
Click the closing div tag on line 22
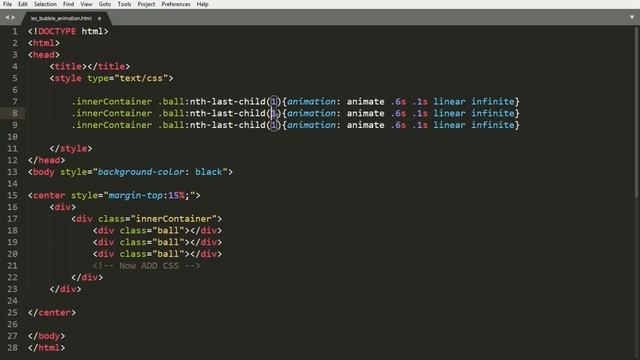(x=87, y=278)
